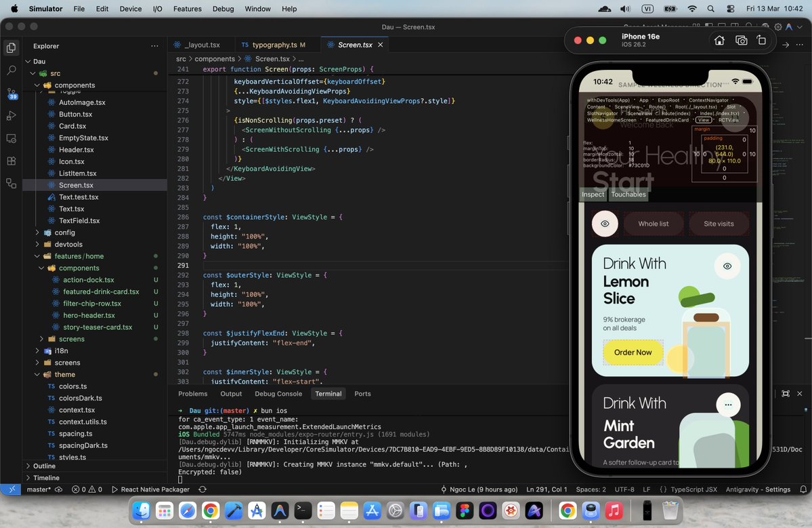The image size is (812, 528).
Task: Close the Screen.tsx editor tab
Action: [x=381, y=45]
